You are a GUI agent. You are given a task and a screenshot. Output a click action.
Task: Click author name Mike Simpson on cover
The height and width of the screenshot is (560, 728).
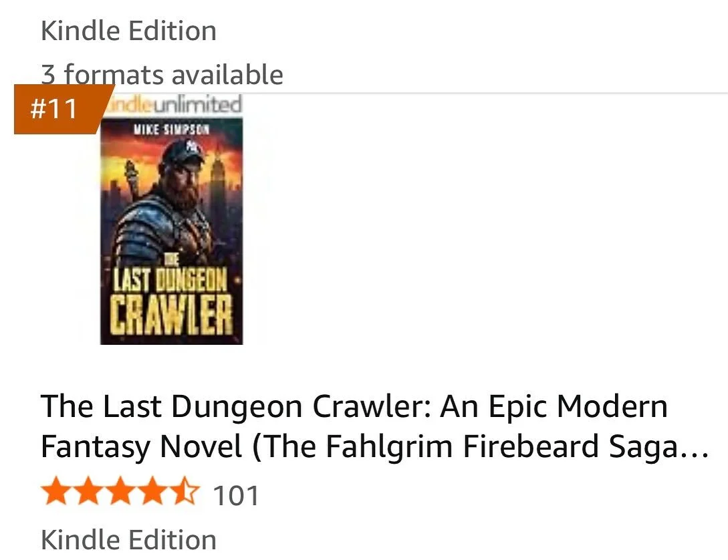point(171,130)
